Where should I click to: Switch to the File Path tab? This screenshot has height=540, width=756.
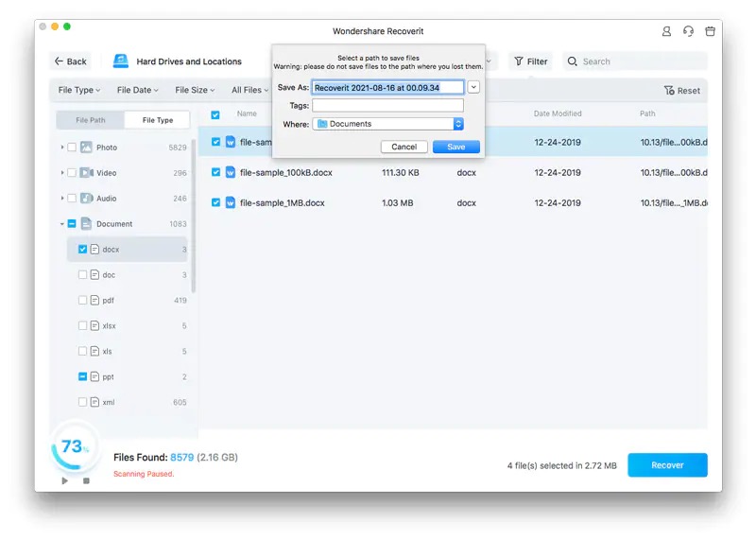(x=90, y=120)
